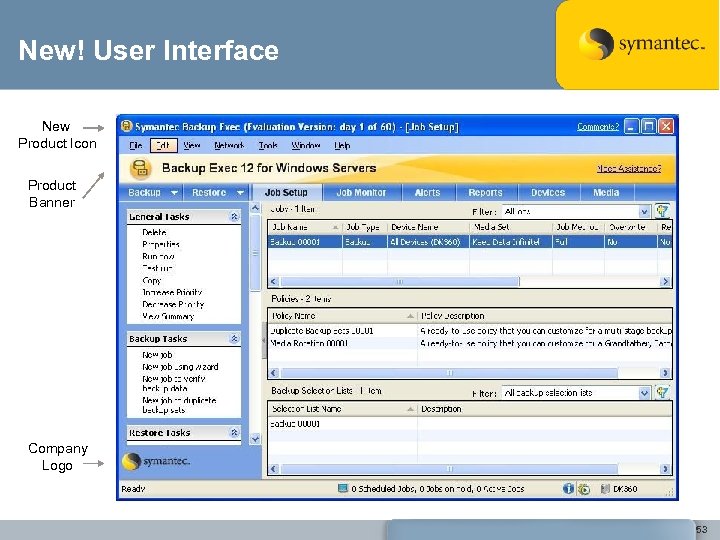
Task: Open the Backup button dropdown arrow
Action: pos(174,193)
